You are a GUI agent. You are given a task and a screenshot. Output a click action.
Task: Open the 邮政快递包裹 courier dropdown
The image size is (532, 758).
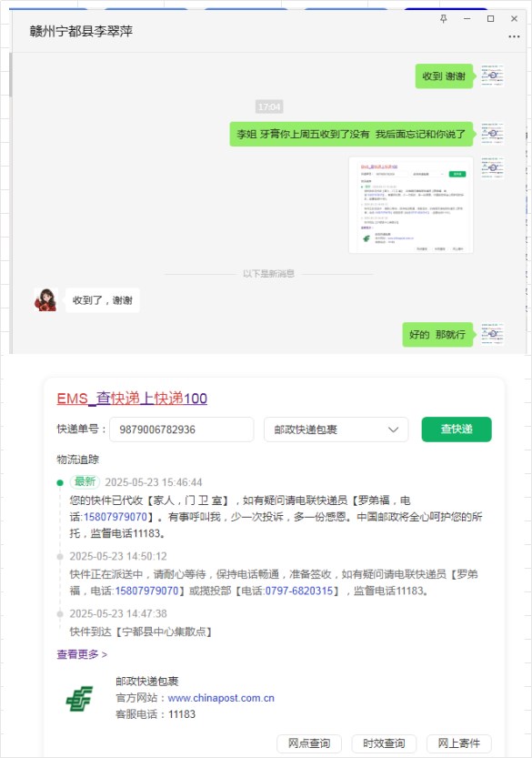(x=336, y=430)
